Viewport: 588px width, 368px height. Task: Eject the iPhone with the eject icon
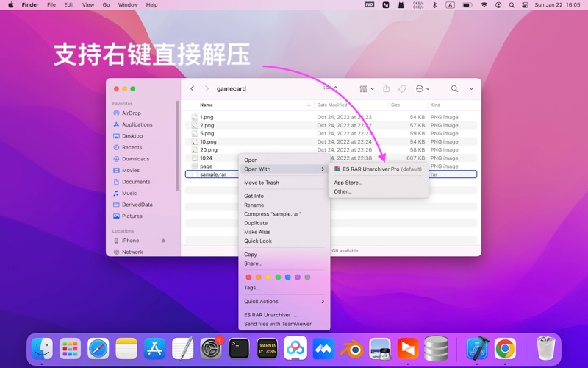click(163, 241)
